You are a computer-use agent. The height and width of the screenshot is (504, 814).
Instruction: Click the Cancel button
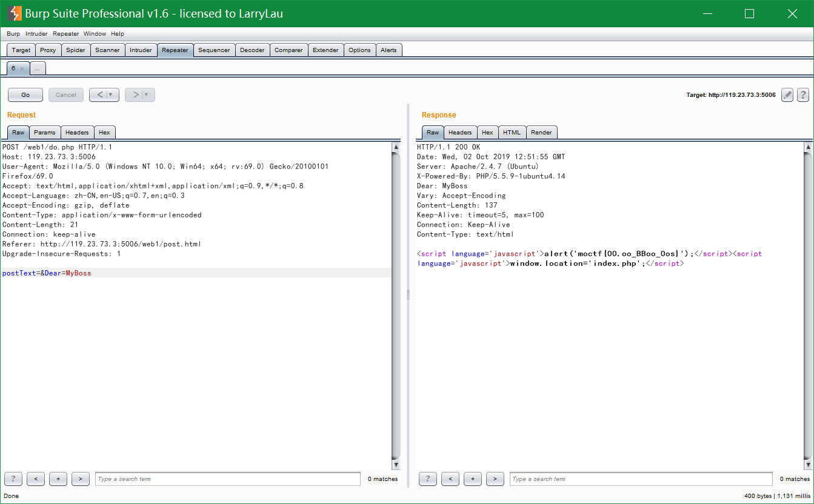pyautogui.click(x=66, y=94)
